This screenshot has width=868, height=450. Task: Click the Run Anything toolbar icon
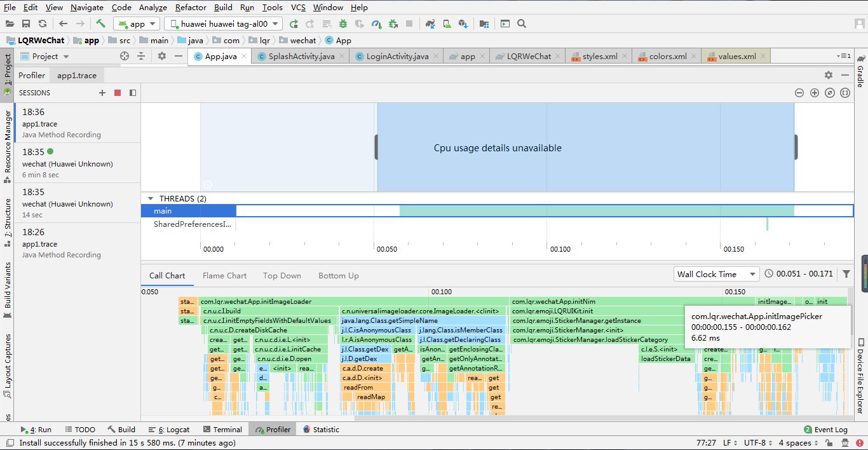pyautogui.click(x=505, y=24)
